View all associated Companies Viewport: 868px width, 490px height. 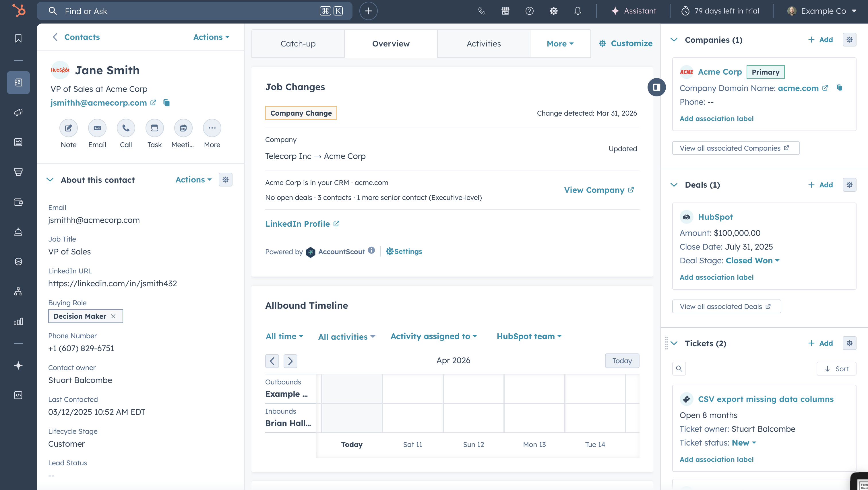(735, 148)
